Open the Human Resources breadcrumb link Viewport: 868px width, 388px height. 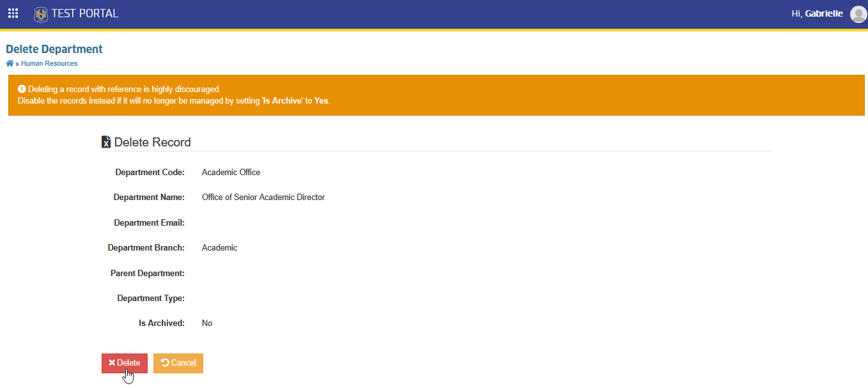49,63
